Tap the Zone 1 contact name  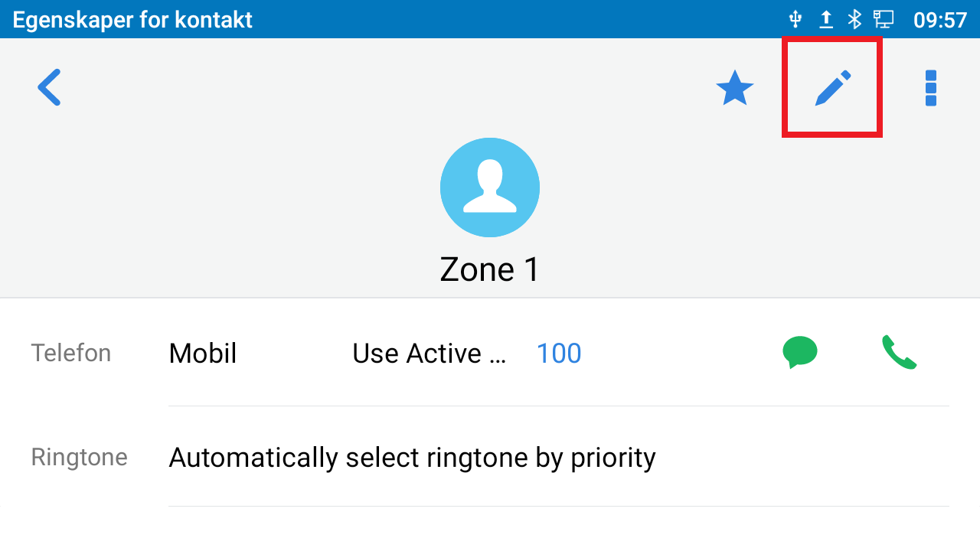click(x=490, y=269)
